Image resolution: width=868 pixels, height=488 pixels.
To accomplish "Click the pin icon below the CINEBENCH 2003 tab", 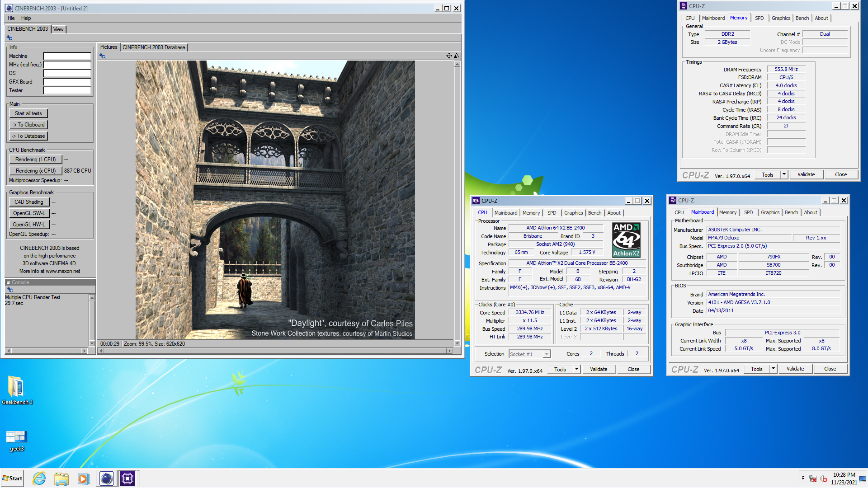I will coord(9,38).
